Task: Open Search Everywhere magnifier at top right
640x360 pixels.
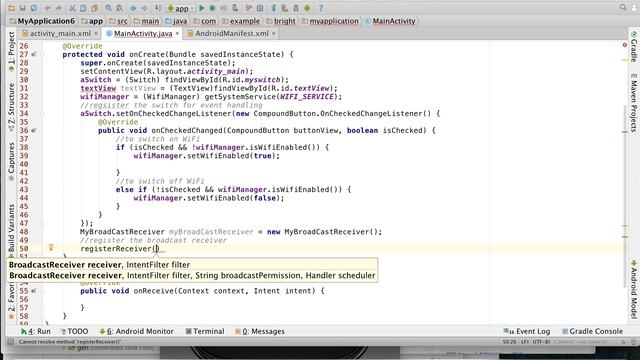Action: point(623,7)
